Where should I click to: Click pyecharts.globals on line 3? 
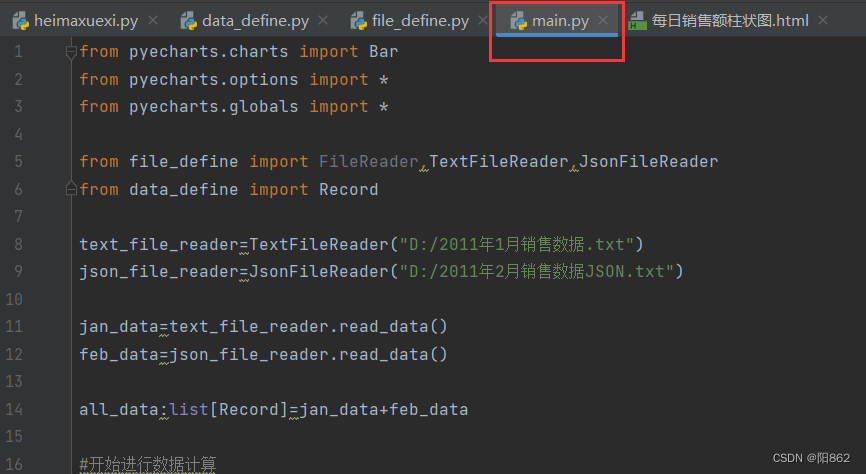(214, 107)
